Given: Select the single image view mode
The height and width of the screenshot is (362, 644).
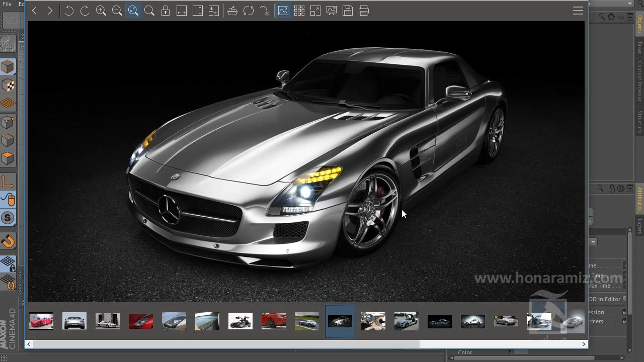Looking at the screenshot, I should pyautogui.click(x=283, y=11).
